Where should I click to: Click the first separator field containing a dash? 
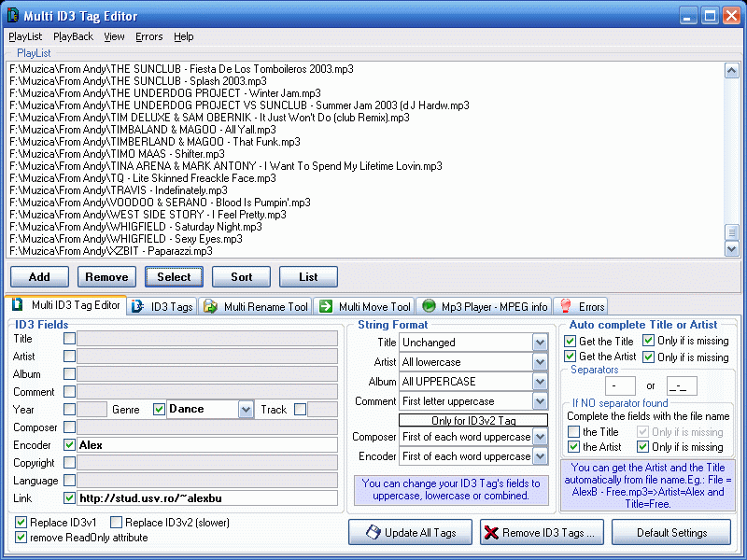coord(620,385)
